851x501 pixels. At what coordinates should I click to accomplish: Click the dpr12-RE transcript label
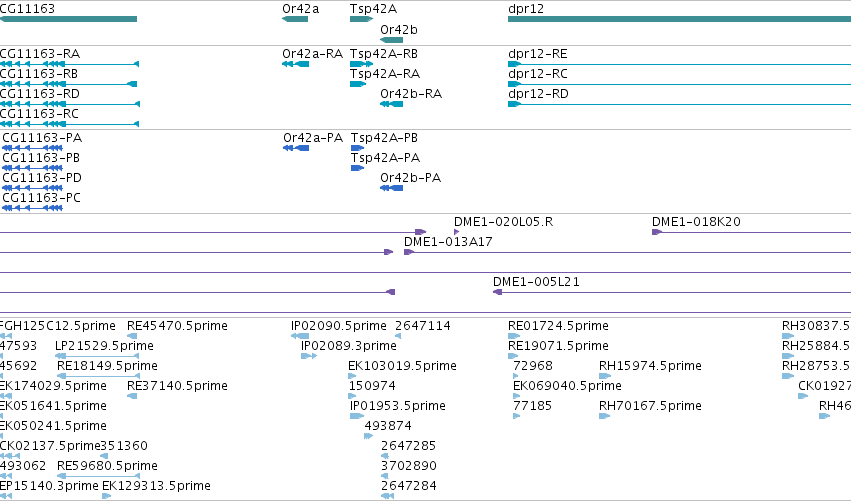click(x=538, y=54)
